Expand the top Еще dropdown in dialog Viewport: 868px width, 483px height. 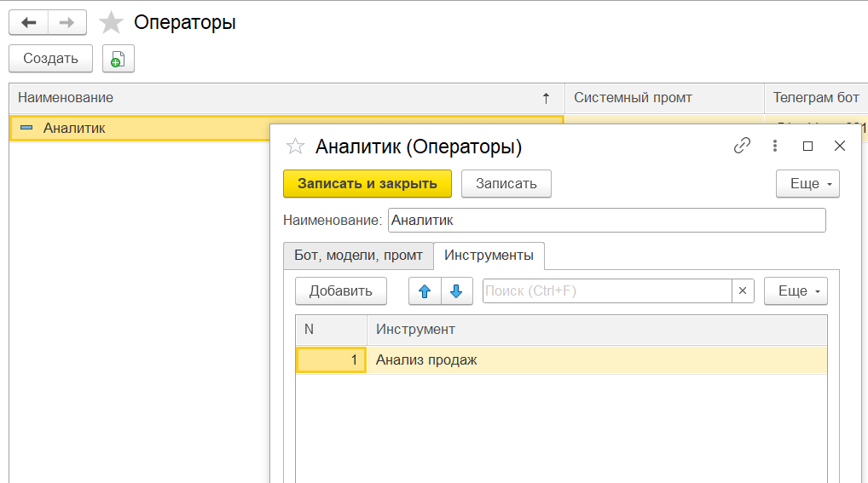[x=807, y=184]
